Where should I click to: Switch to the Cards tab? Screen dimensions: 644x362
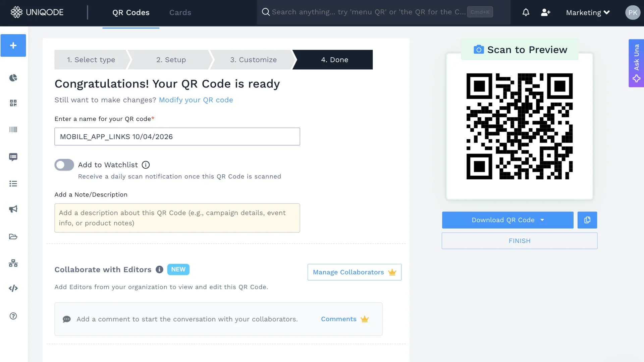(180, 12)
